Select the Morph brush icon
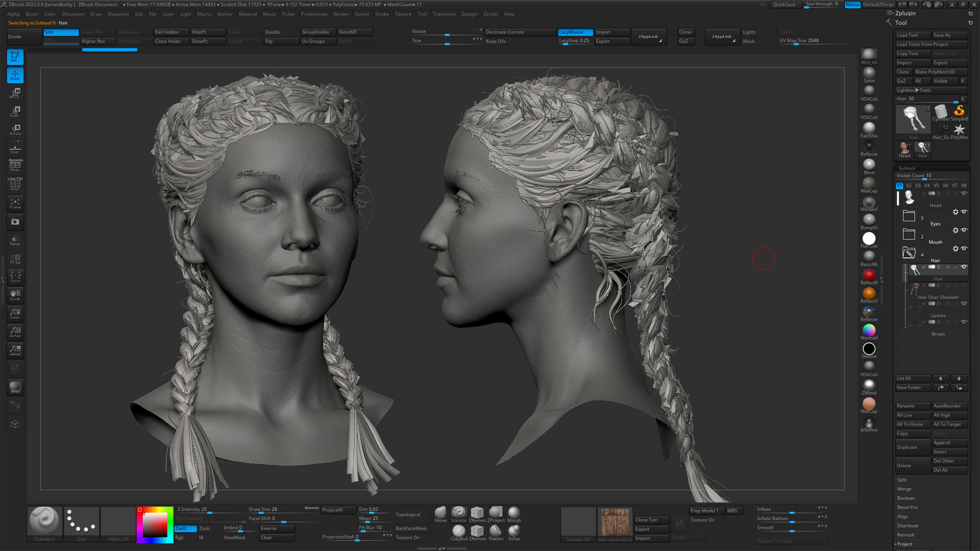 click(514, 512)
